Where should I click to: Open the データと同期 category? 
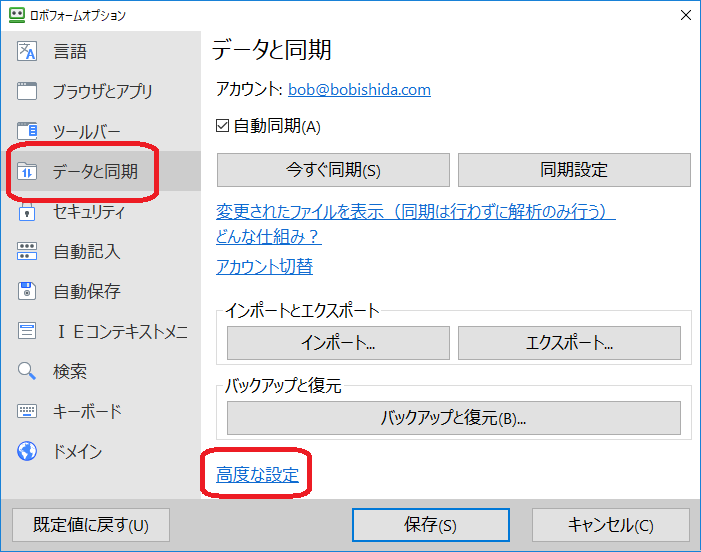point(94,172)
